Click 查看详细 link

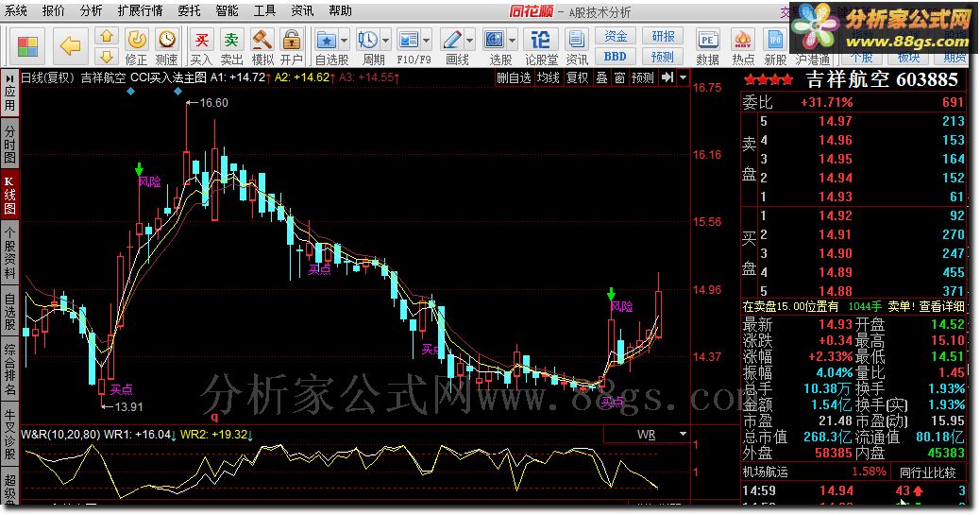(941, 306)
